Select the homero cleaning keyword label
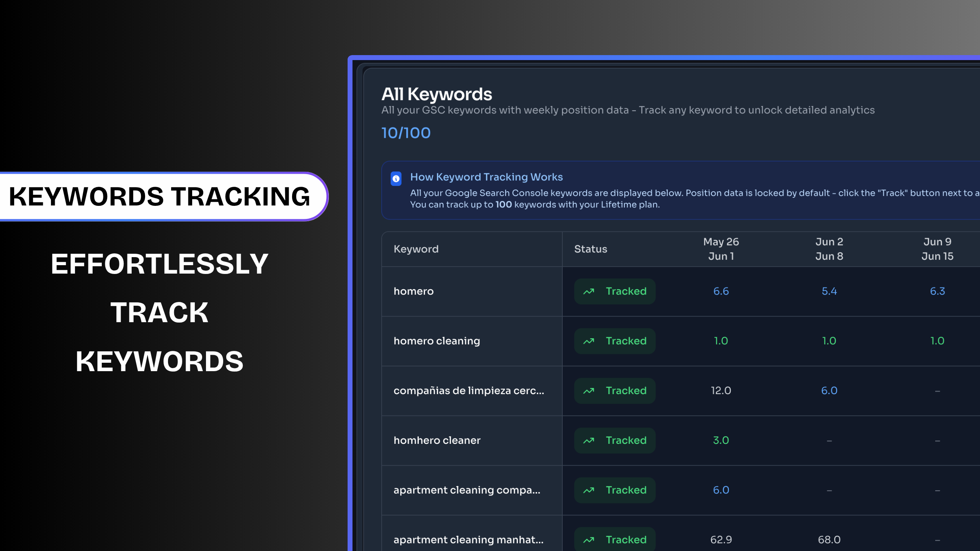Viewport: 980px width, 551px height. point(437,341)
